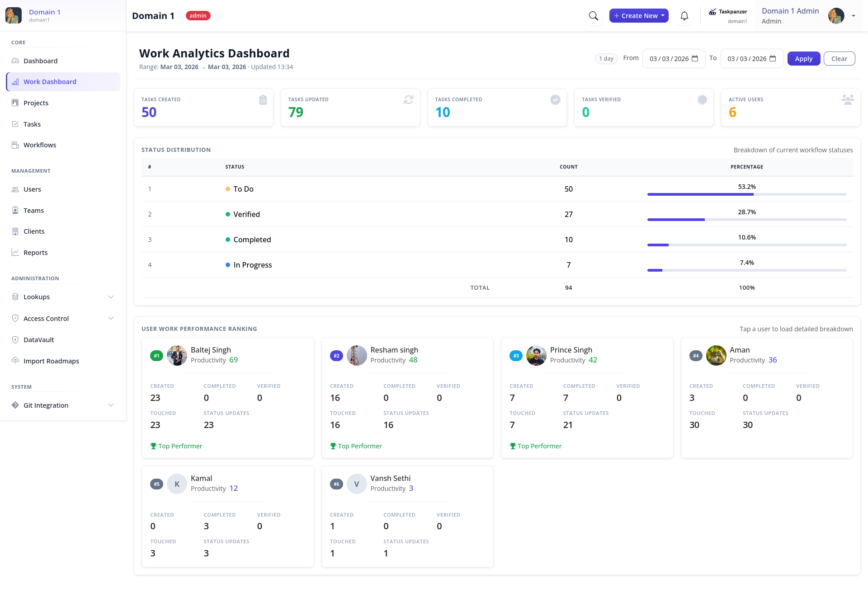Screen dimensions: 868x593
Task: Click the Tasks Completed checkmark icon
Action: (x=555, y=100)
